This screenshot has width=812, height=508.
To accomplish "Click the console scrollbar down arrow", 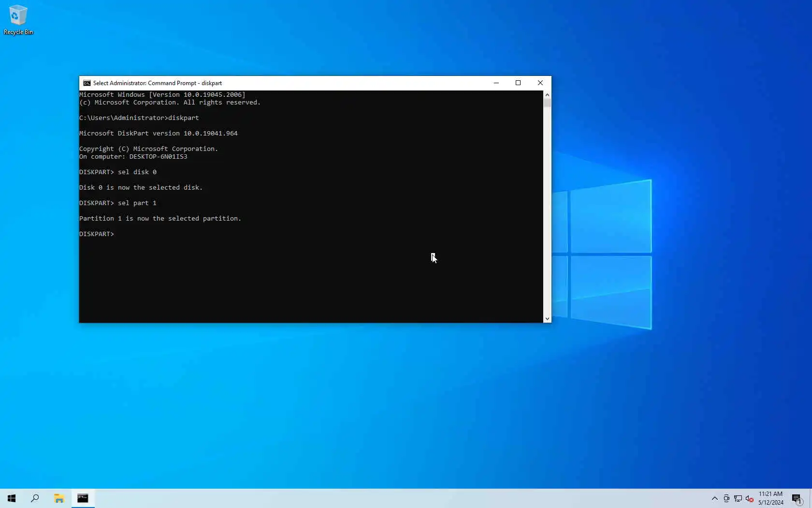I will [x=547, y=319].
